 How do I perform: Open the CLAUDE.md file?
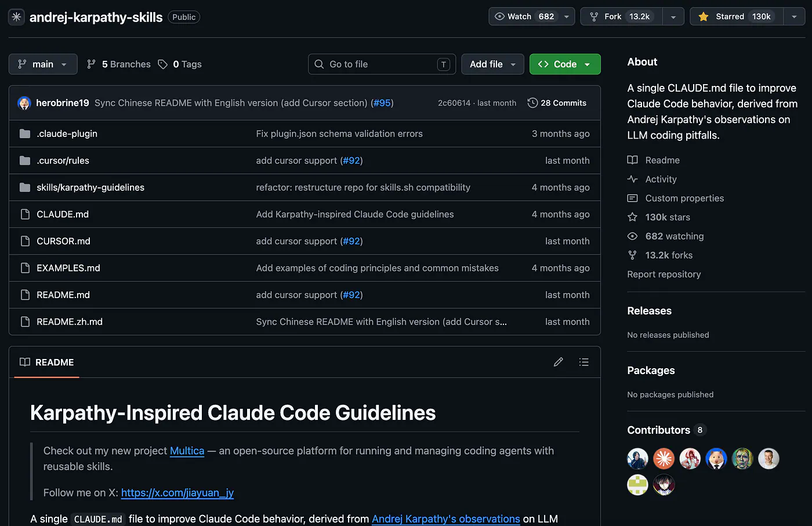pyautogui.click(x=63, y=215)
